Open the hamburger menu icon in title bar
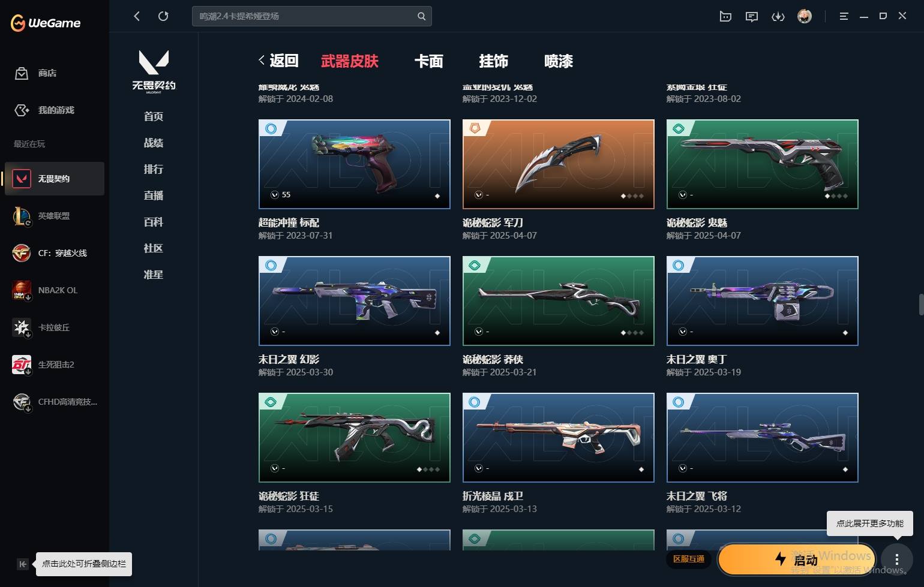The height and width of the screenshot is (587, 924). [844, 17]
